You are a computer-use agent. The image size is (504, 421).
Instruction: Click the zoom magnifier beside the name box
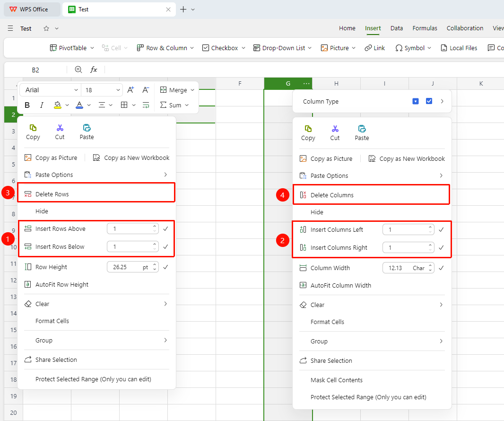[x=78, y=70]
